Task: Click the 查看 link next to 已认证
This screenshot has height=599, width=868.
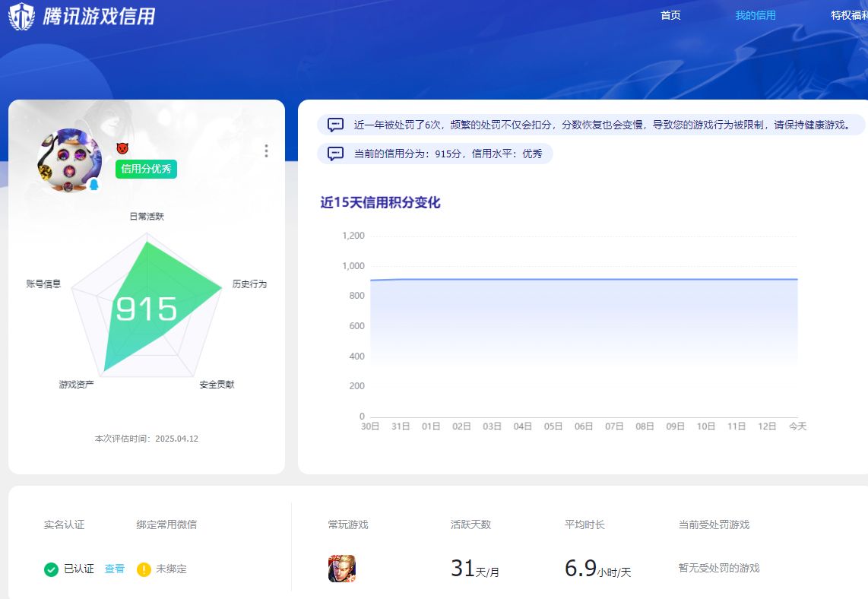Action: (x=115, y=569)
